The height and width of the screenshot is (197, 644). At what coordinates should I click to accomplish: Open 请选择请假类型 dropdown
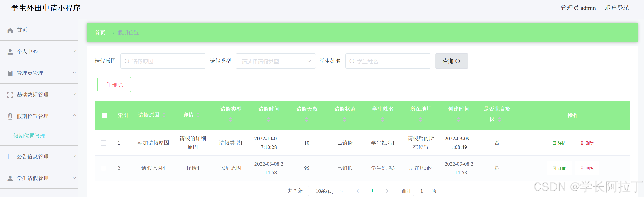point(276,61)
